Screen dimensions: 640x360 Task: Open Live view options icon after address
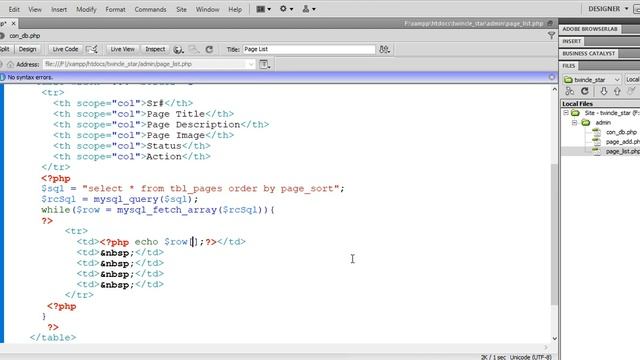point(264,64)
